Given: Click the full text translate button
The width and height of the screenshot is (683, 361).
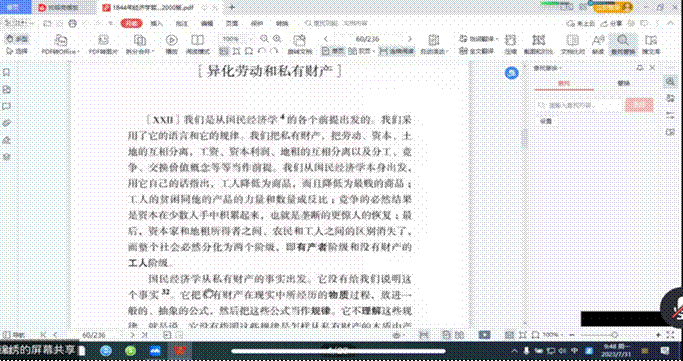Looking at the screenshot, I should click(x=477, y=51).
